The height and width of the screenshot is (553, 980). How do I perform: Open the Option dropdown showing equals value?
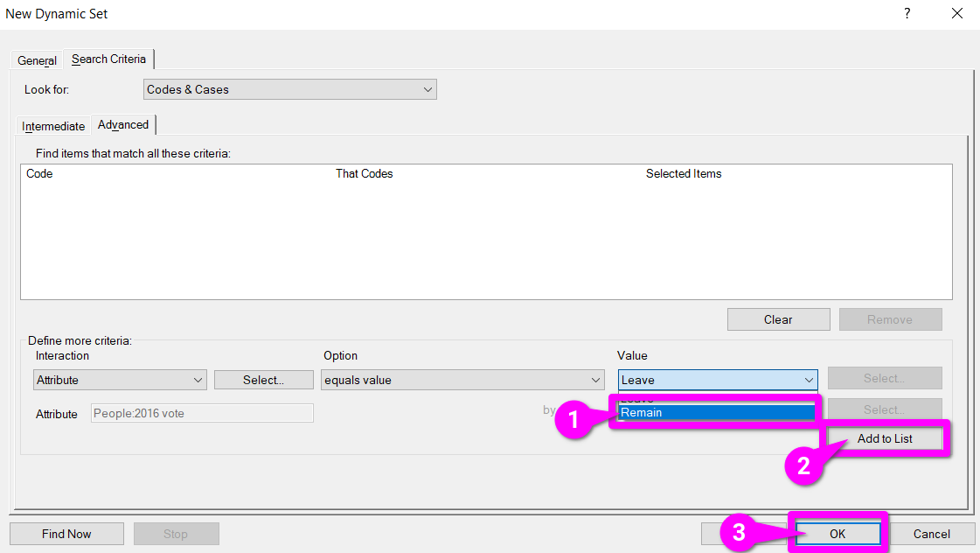click(462, 380)
